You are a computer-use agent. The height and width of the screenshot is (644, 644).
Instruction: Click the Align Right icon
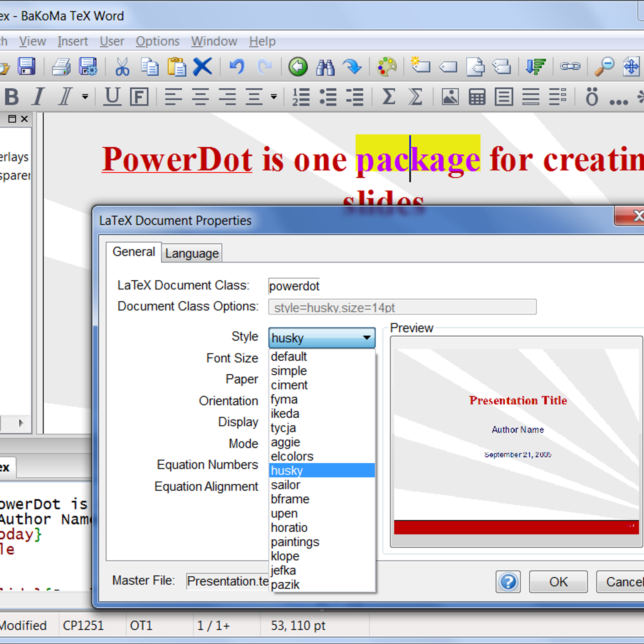point(227,97)
